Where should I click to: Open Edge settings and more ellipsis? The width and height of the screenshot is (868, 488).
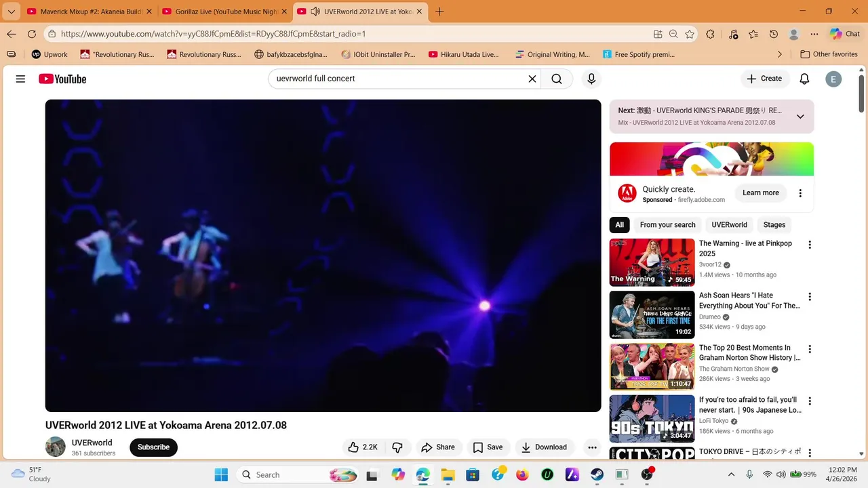(x=814, y=34)
